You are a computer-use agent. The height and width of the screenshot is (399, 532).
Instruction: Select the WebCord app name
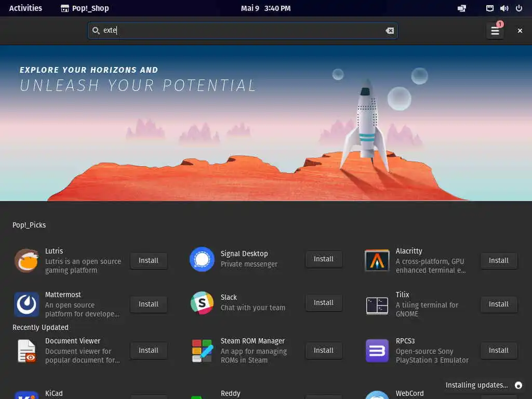(409, 394)
